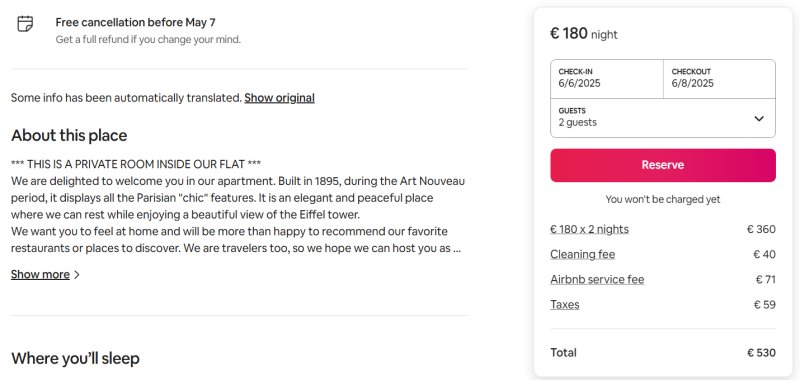800x380 pixels.
Task: Click the About this place heading
Action: tap(69, 136)
